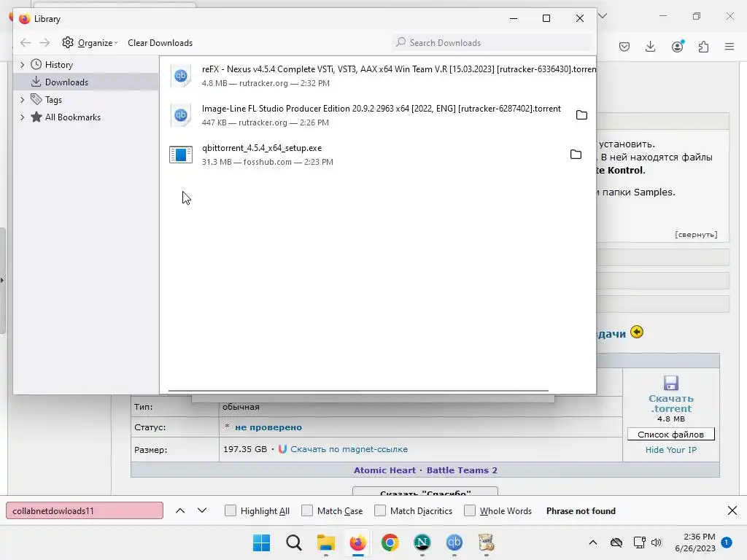Show hidden tray icons chevron
747x560 pixels.
(592, 542)
